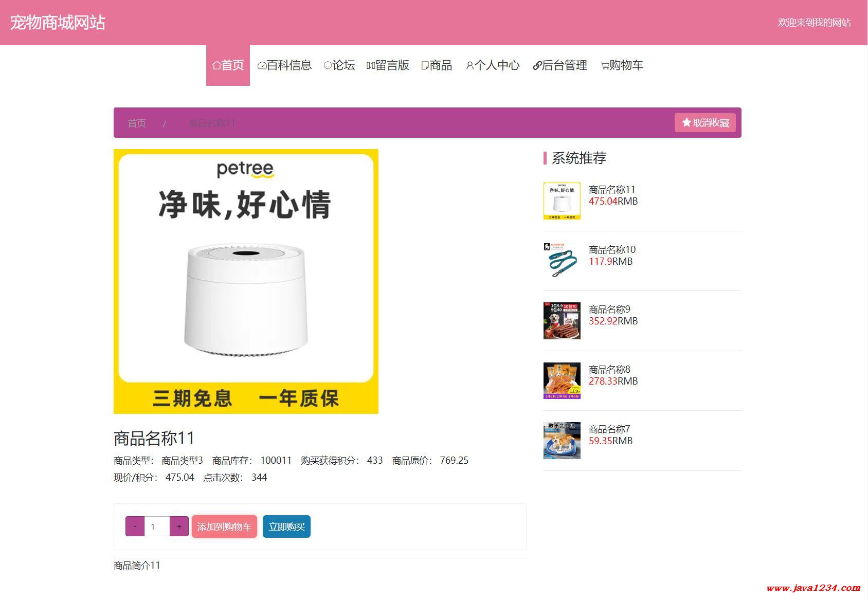Open 个人中心 from the nav
This screenshot has width=868, height=600.
(x=493, y=65)
